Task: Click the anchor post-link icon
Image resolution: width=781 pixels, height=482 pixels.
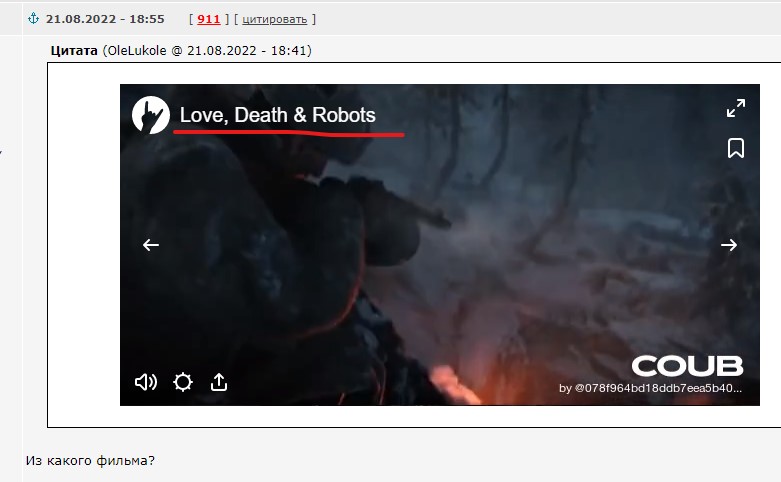Action: click(33, 19)
